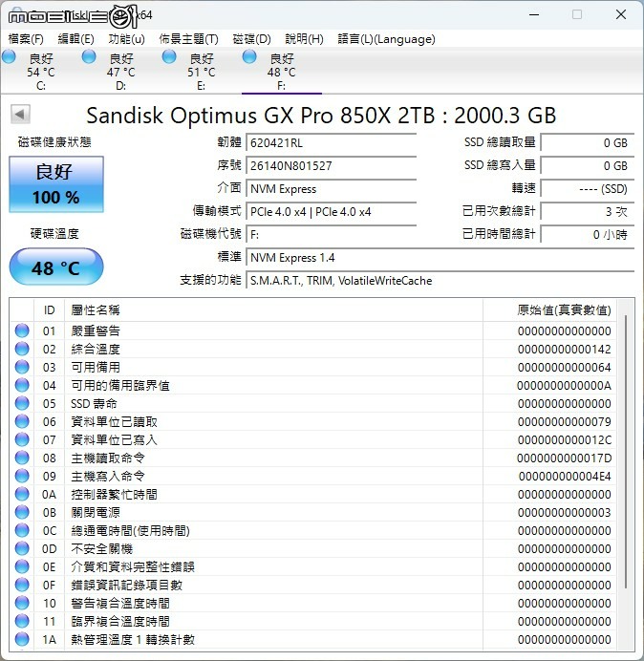Select the SSD 壽命 attribute name
Image resolution: width=644 pixels, height=661 pixels.
(94, 403)
